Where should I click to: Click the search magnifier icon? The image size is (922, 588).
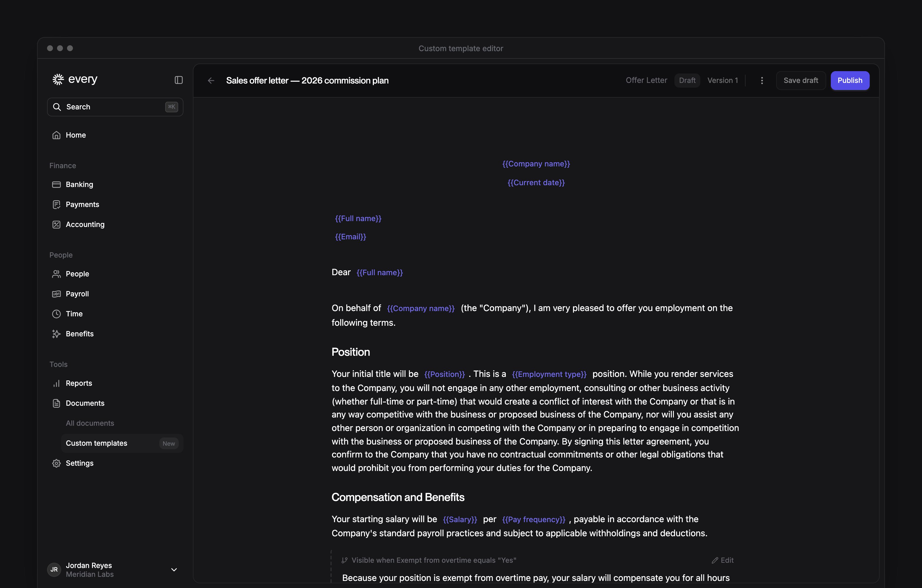coord(57,107)
